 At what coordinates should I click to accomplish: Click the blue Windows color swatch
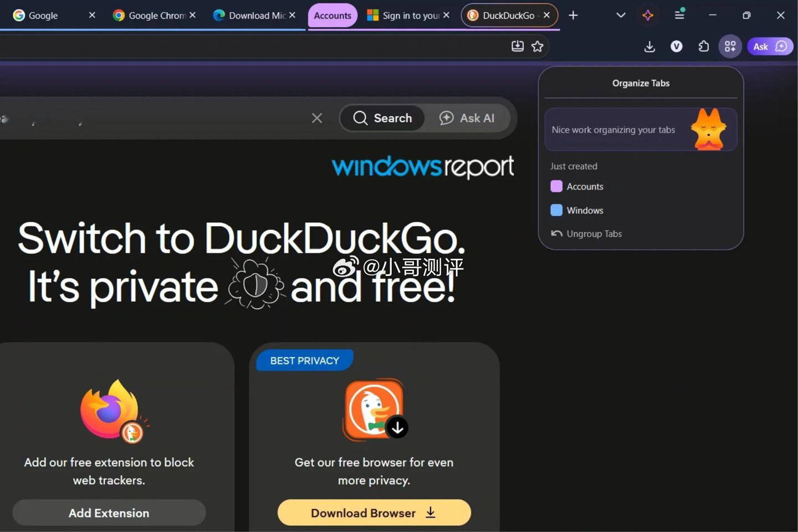coord(556,211)
